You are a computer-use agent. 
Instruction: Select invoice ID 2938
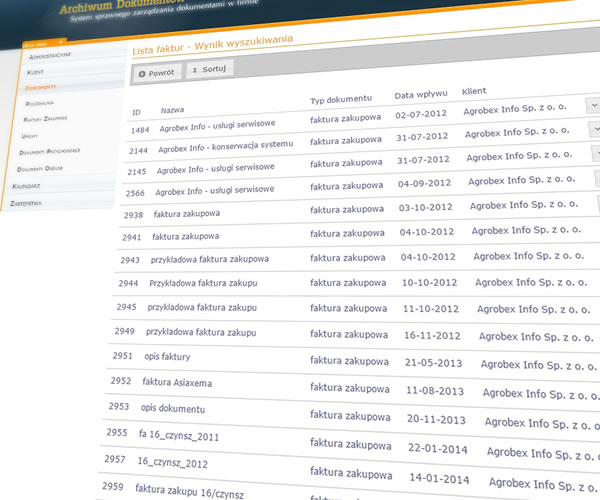(x=134, y=215)
